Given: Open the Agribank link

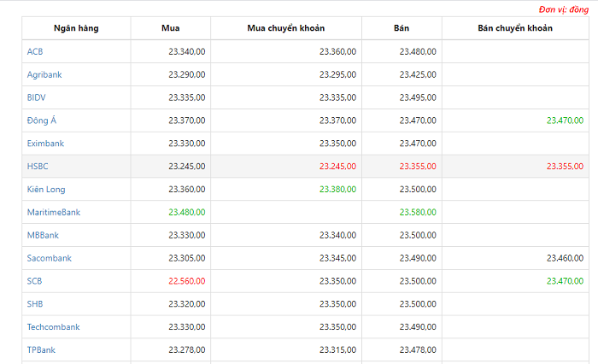Looking at the screenshot, I should pyautogui.click(x=44, y=74).
